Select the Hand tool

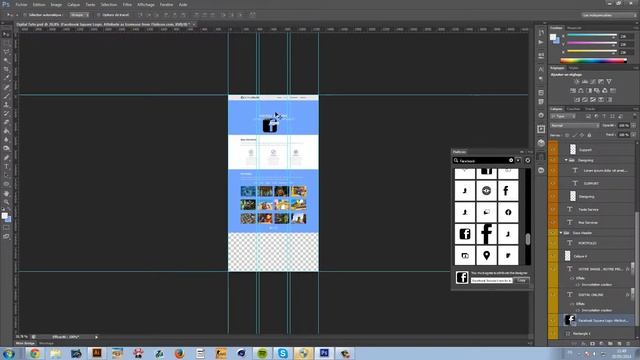6,193
